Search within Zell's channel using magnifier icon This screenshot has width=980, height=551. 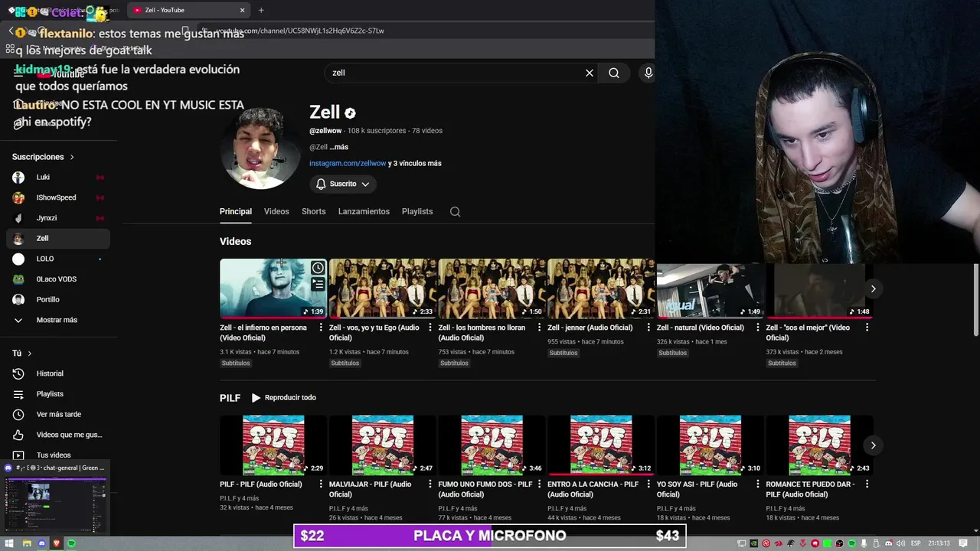455,212
